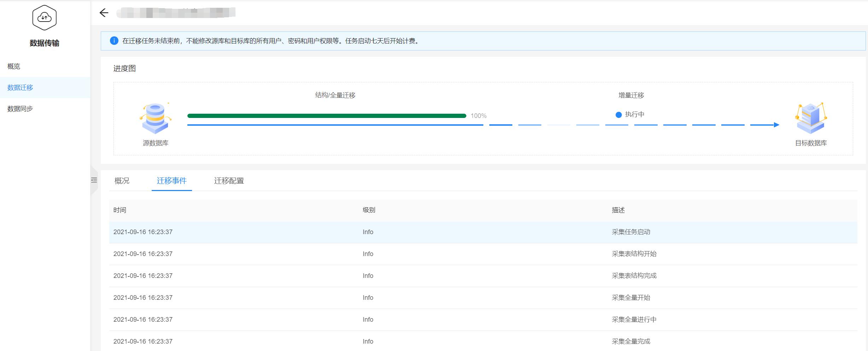Click the 源数据库 label
This screenshot has width=868, height=351.
(156, 143)
